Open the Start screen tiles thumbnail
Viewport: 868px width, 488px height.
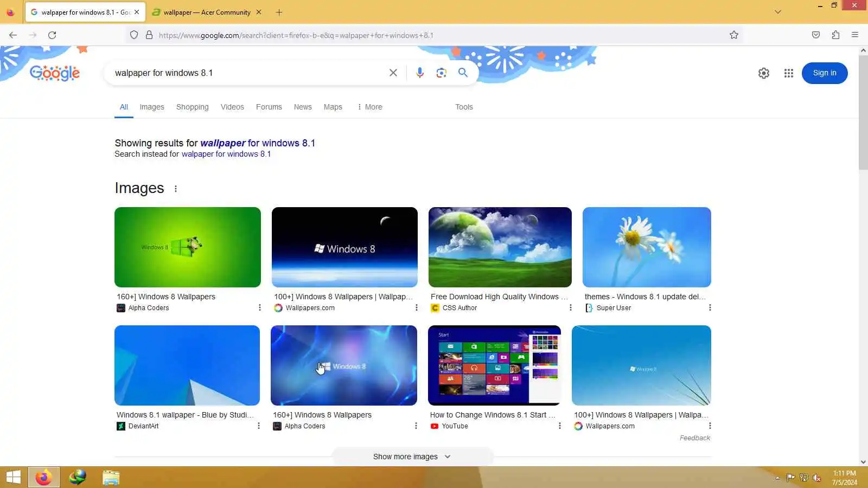pos(494,365)
